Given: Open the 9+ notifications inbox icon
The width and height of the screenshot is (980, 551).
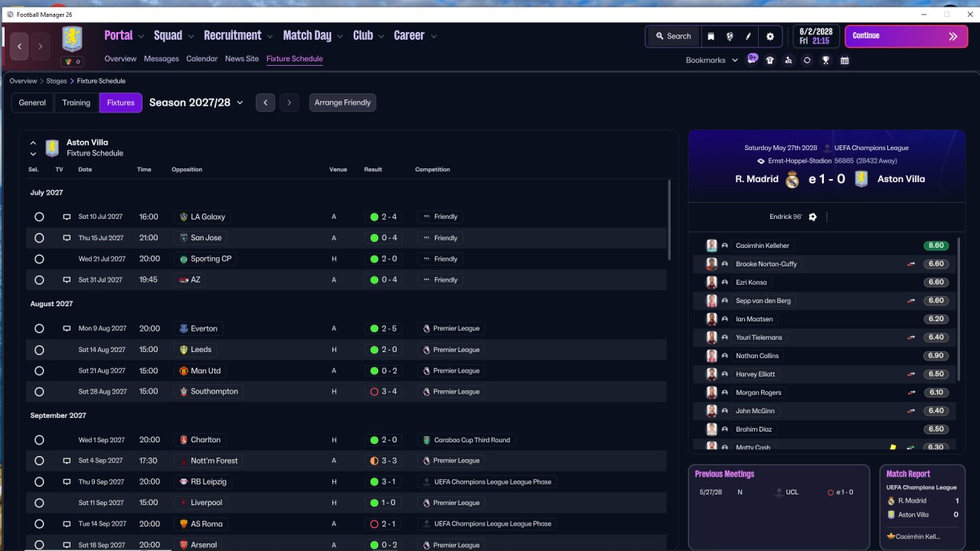Looking at the screenshot, I should (x=752, y=60).
